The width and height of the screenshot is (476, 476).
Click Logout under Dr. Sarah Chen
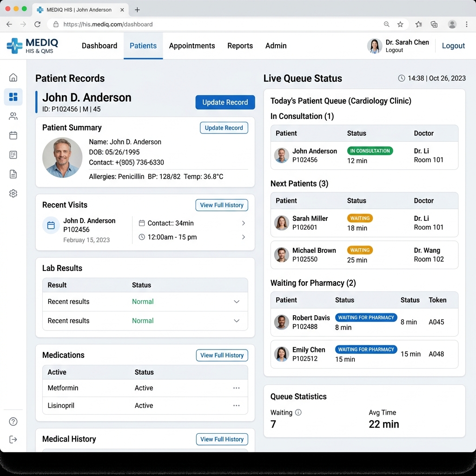click(x=394, y=50)
